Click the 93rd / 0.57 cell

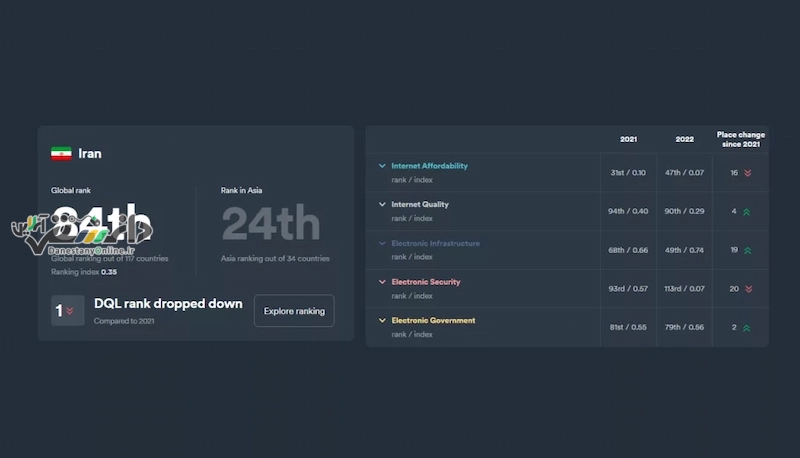[x=628, y=289]
